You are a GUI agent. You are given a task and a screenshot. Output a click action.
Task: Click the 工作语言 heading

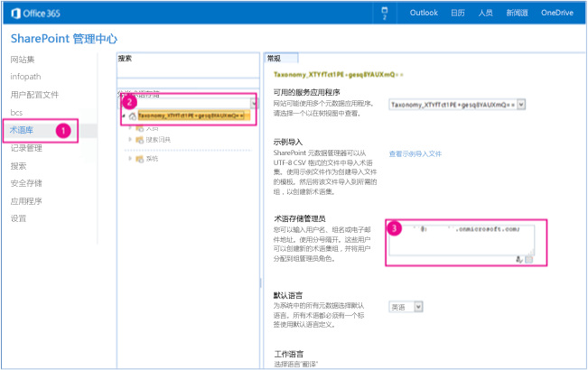coord(289,354)
